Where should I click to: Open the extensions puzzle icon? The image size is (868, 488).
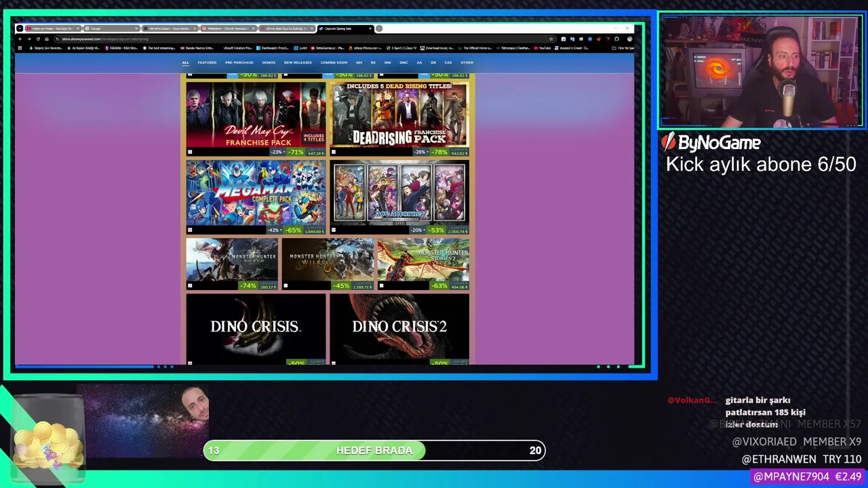point(616,39)
